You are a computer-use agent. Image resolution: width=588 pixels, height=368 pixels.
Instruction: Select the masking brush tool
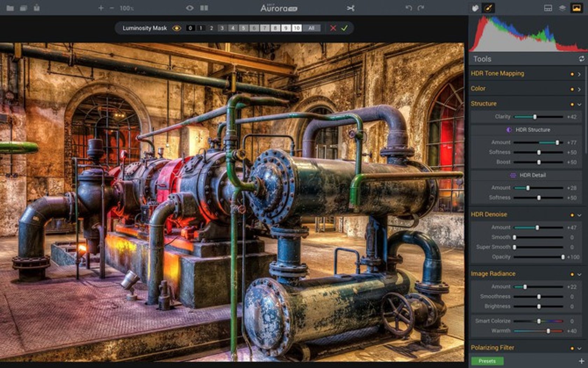coord(475,8)
